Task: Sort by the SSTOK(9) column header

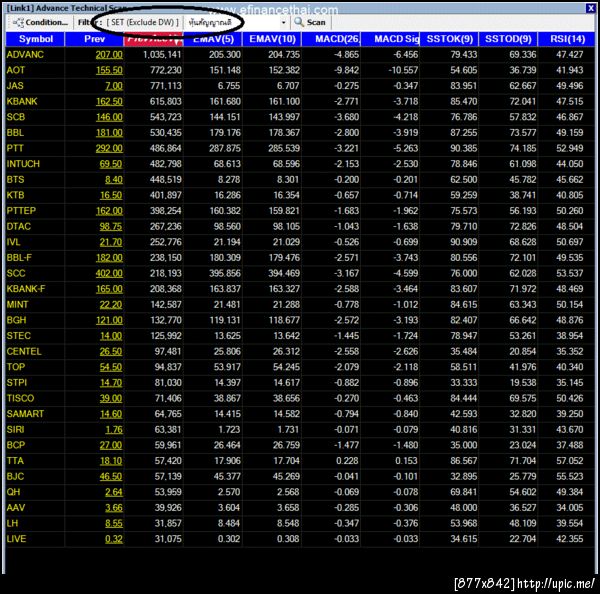Action: click(450, 39)
